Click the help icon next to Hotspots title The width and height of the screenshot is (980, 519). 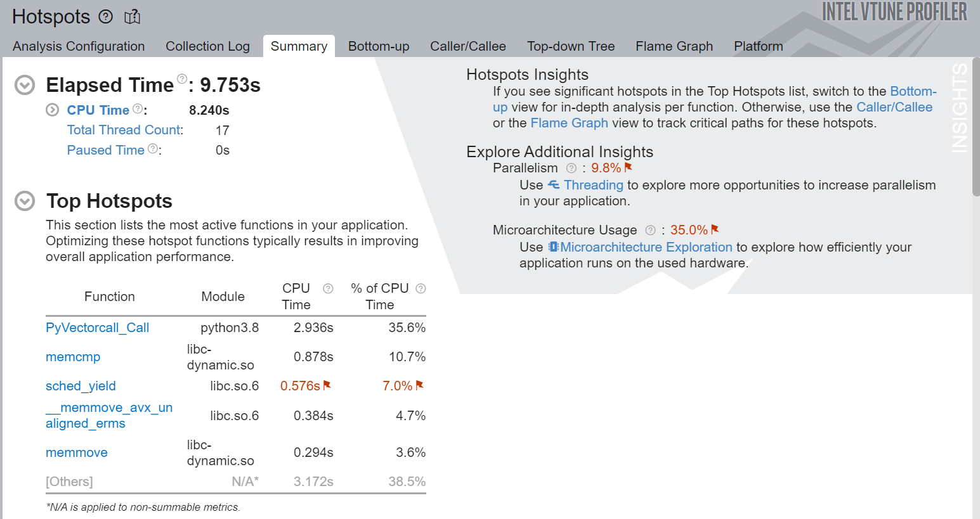pos(106,17)
